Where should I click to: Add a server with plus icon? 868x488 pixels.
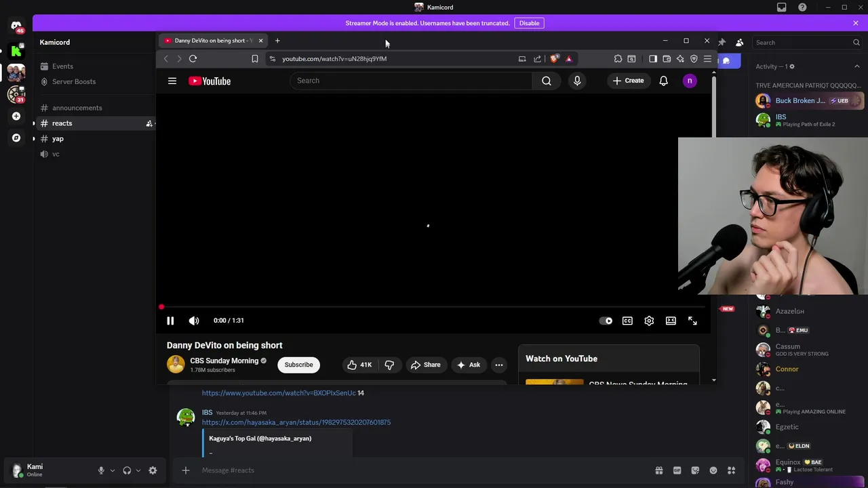coord(16,116)
